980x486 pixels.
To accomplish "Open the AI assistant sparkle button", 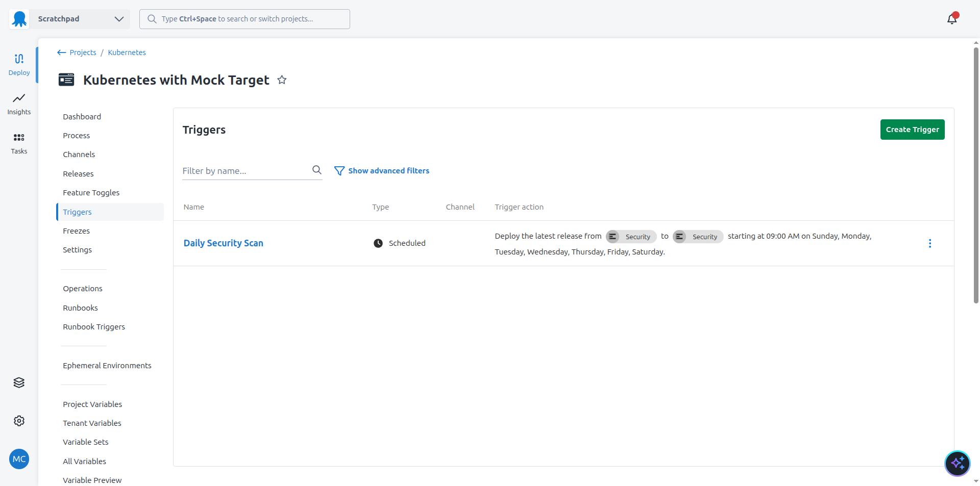I will (957, 463).
